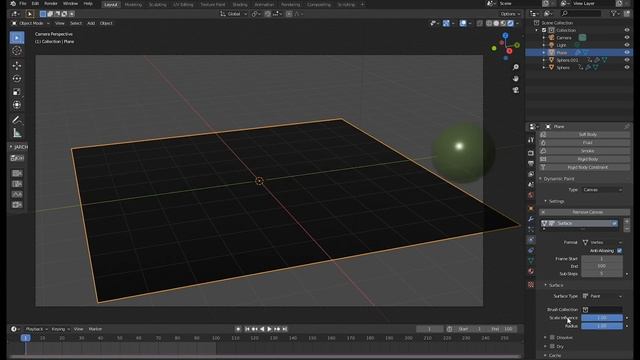This screenshot has width=640, height=360.
Task: Select the Select Box tool
Action: coord(17,38)
